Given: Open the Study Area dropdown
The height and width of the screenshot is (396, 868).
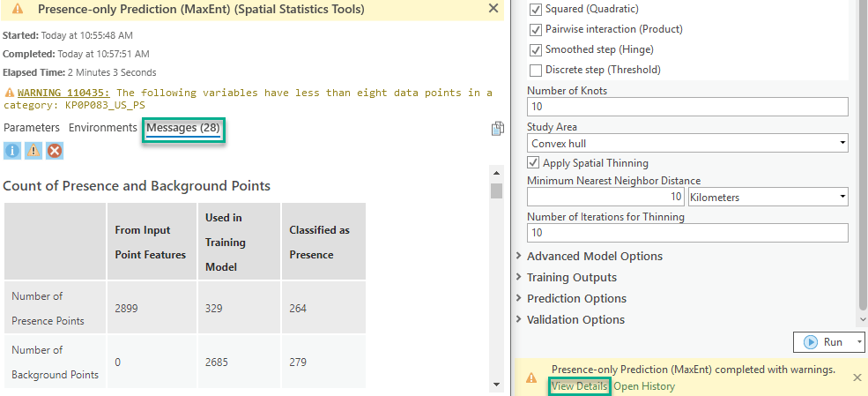Looking at the screenshot, I should pos(687,143).
